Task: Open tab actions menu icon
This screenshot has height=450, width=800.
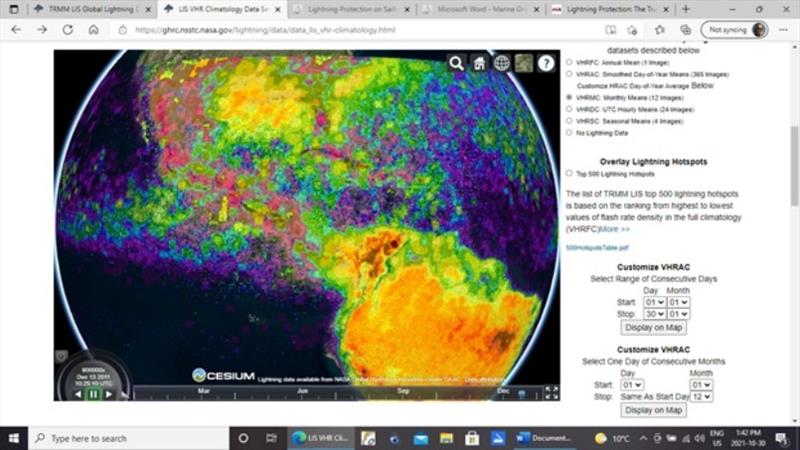Action: point(14,9)
